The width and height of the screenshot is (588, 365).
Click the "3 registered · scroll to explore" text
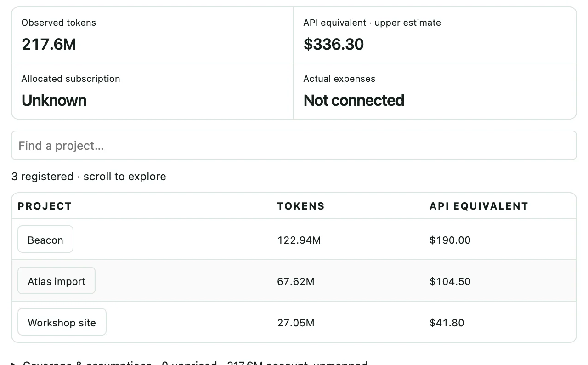pos(89,177)
